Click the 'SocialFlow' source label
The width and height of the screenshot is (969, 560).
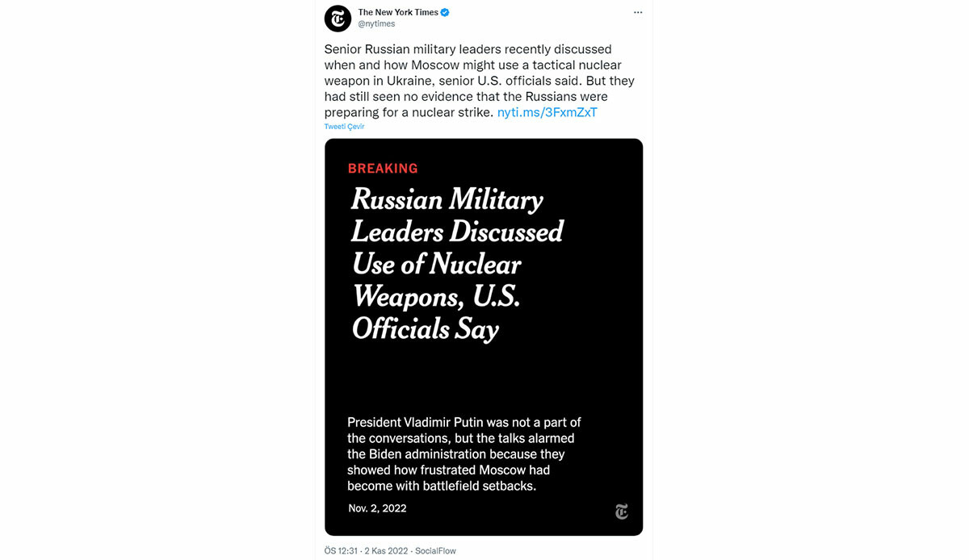point(435,551)
